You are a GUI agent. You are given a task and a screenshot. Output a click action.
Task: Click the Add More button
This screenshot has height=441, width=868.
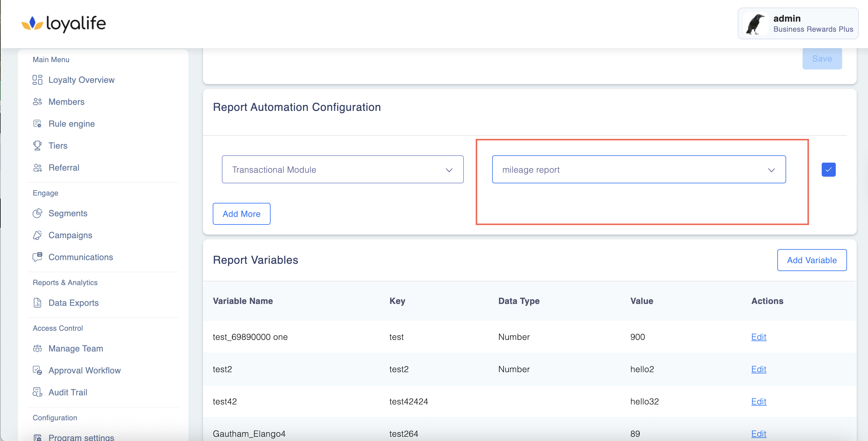pyautogui.click(x=241, y=214)
